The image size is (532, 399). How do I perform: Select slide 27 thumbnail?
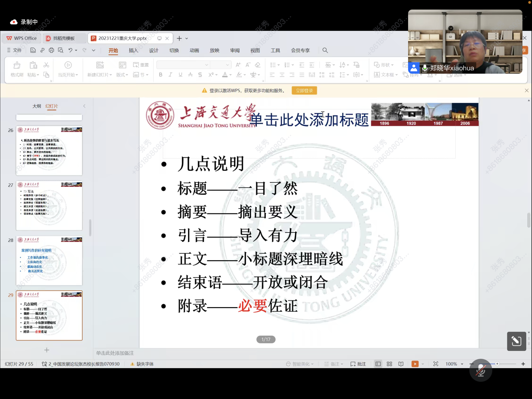pos(49,205)
